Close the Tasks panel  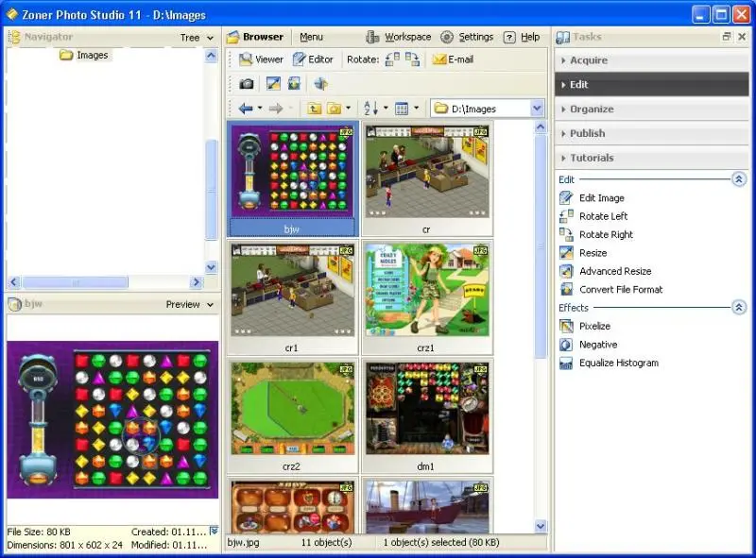point(742,37)
